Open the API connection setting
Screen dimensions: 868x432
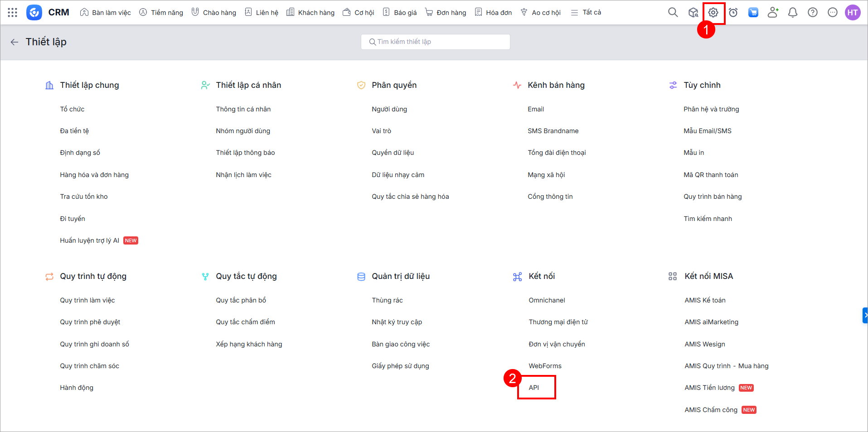coord(534,388)
